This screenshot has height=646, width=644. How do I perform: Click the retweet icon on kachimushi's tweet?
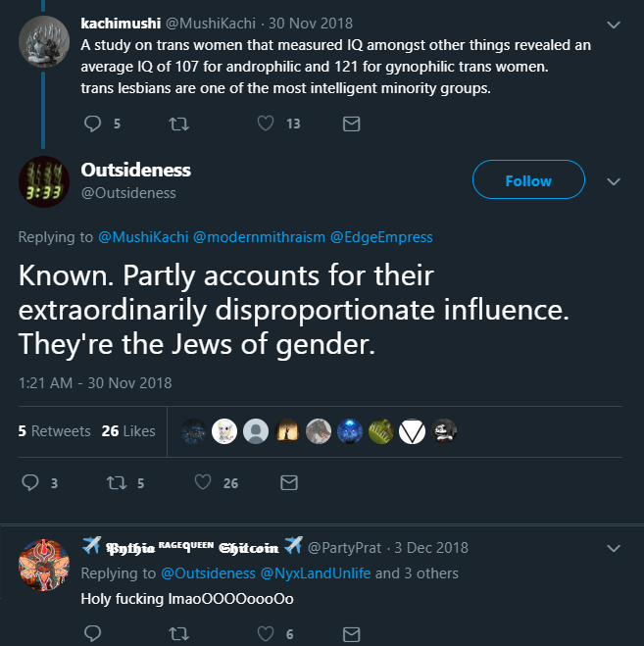(178, 124)
